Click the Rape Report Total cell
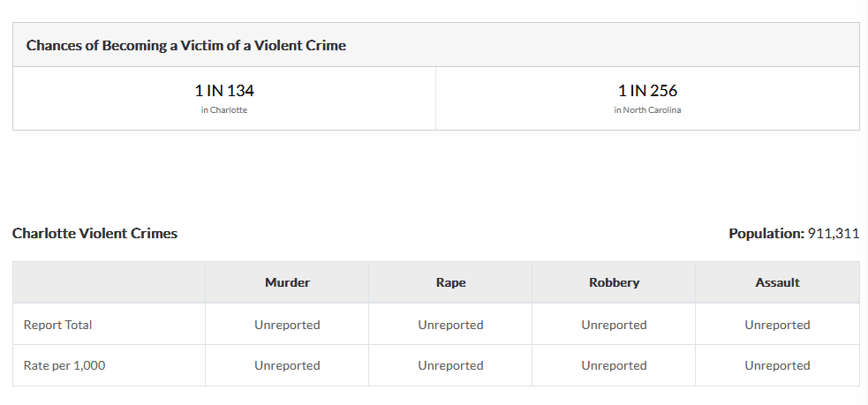Viewport: 868px width, 405px height. click(x=450, y=325)
